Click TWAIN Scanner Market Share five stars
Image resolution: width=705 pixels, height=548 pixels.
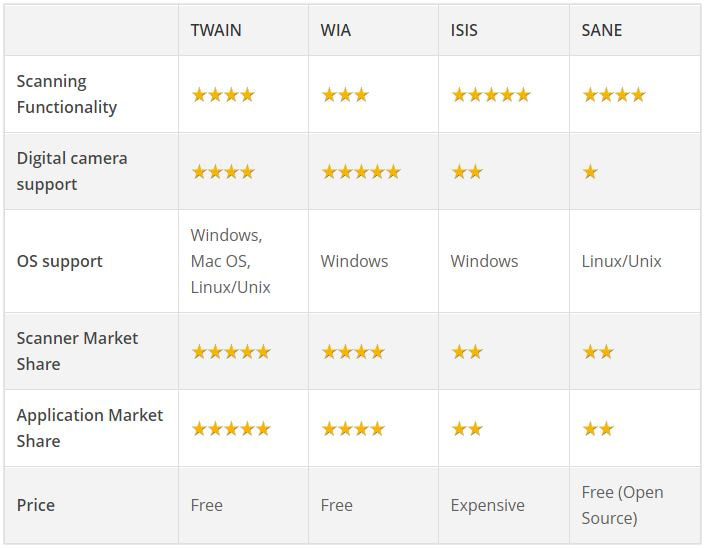(x=231, y=352)
